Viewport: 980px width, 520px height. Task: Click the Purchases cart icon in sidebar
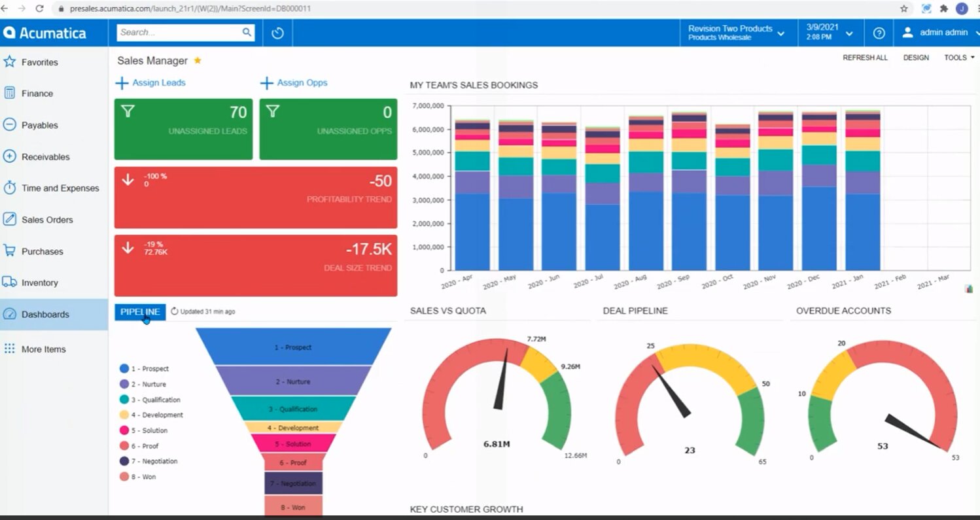[x=10, y=251]
